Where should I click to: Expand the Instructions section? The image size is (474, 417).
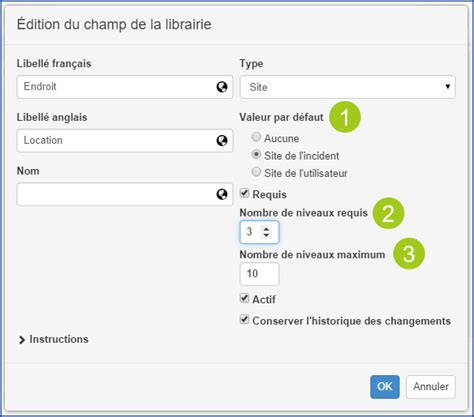point(54,339)
